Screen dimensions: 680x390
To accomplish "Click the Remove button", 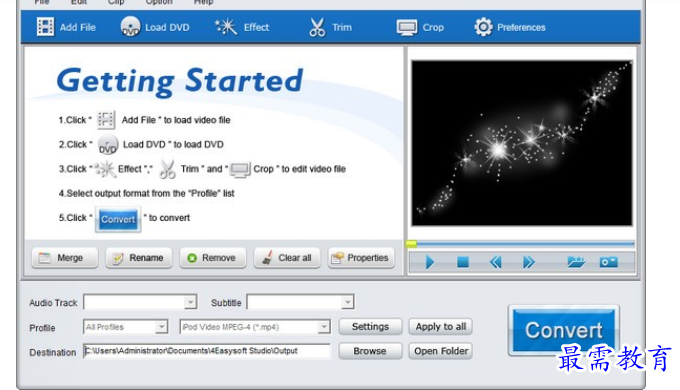I will click(213, 258).
